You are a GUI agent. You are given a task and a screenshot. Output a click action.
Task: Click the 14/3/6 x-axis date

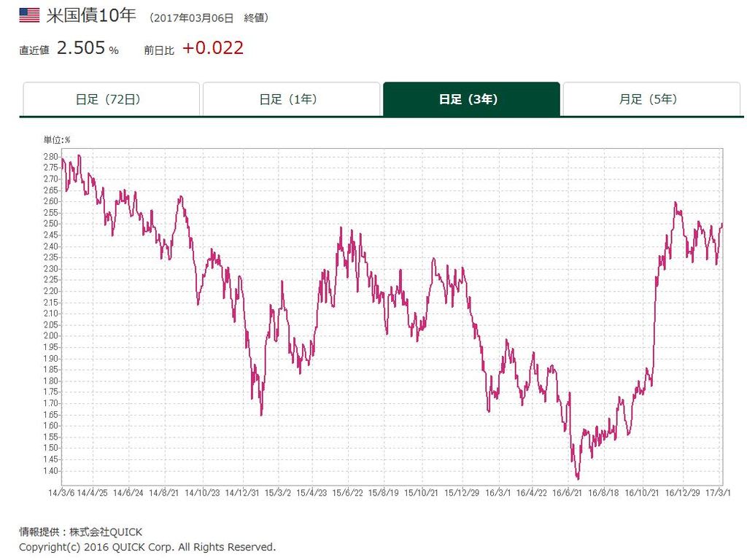tap(61, 492)
